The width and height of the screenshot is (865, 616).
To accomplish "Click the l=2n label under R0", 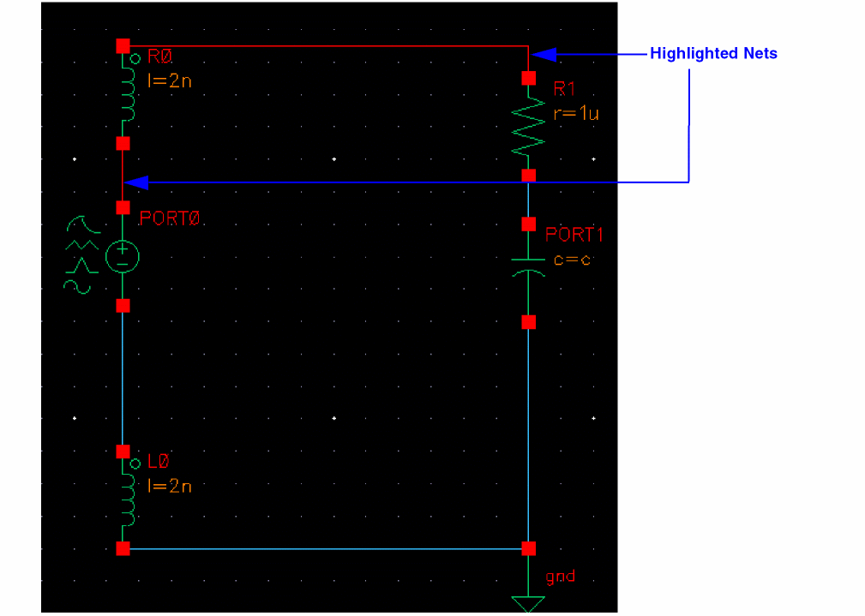I will pyautogui.click(x=170, y=81).
